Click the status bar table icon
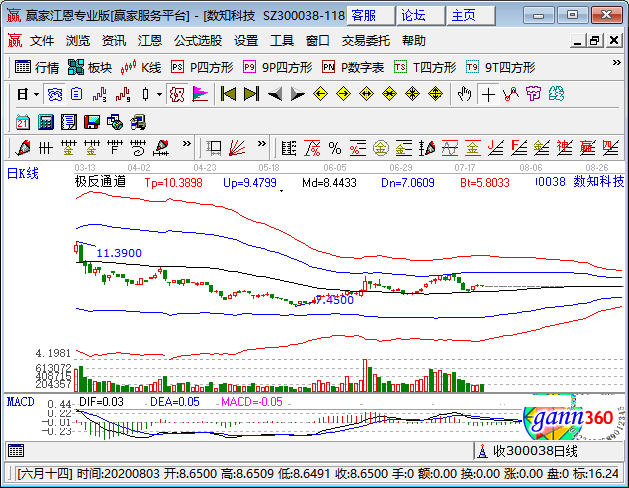The height and width of the screenshot is (488, 629). [x=16, y=451]
